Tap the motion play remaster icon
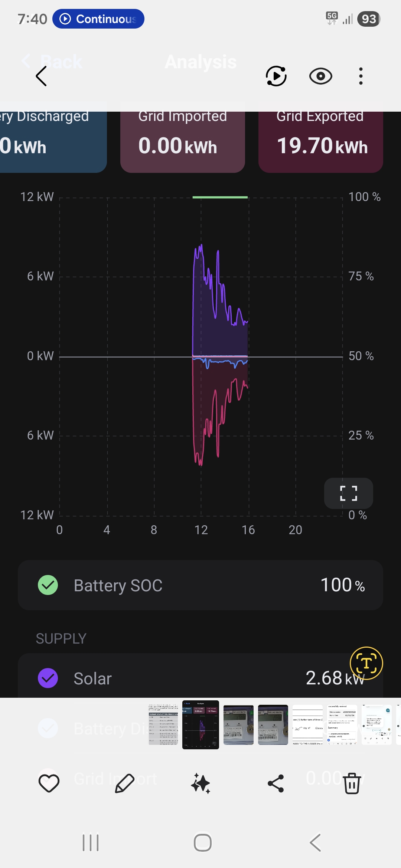 coord(276,76)
